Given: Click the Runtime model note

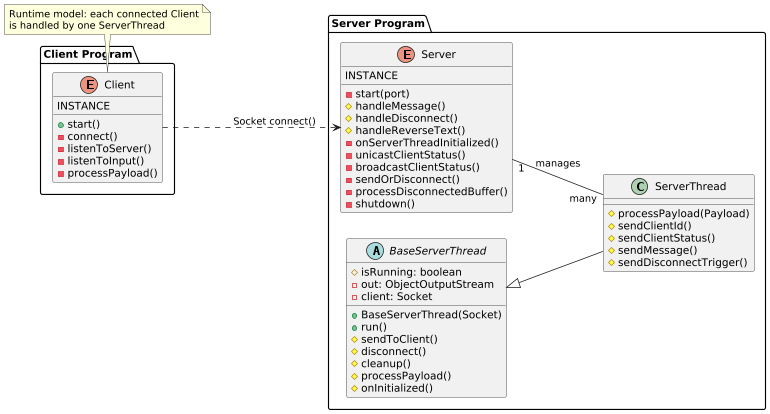Looking at the screenshot, I should 108,20.
